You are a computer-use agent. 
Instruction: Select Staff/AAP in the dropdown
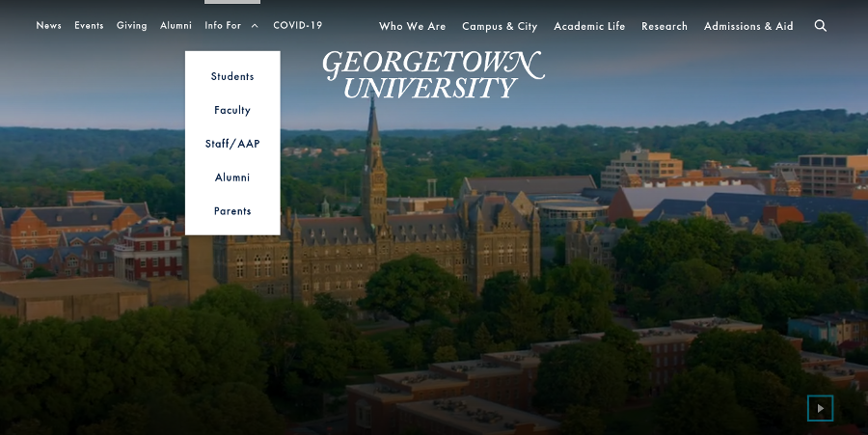click(x=232, y=144)
